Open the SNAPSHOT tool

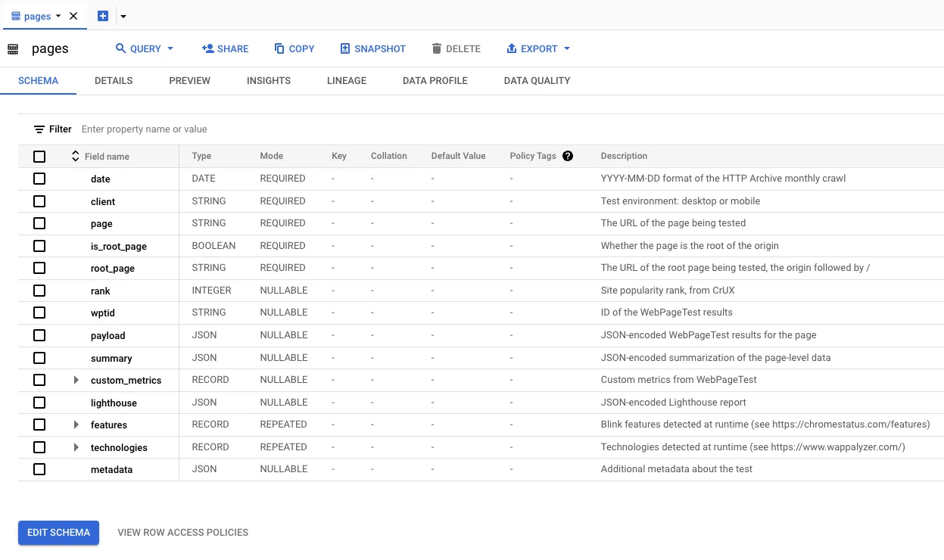(x=345, y=48)
